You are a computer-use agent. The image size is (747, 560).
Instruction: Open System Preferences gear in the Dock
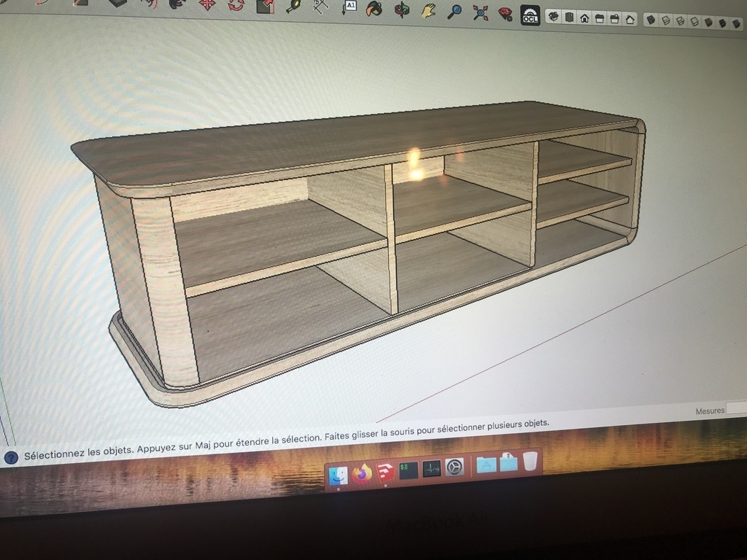[455, 467]
